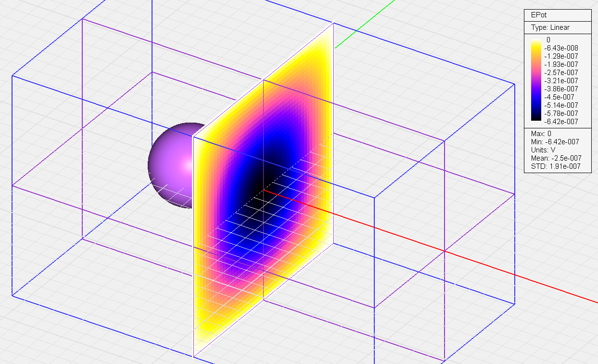Click the legend value -6.43e-008
This screenshot has width=598, height=364.
point(561,48)
